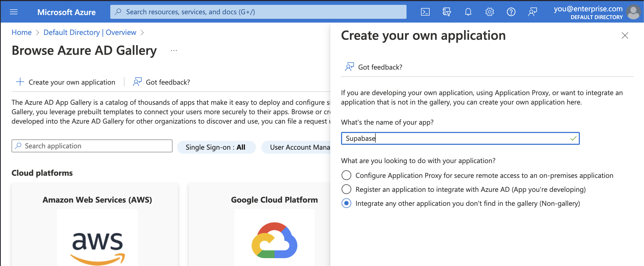Click the plus icon beside Create your own application
The width and height of the screenshot is (644, 266).
pos(20,82)
